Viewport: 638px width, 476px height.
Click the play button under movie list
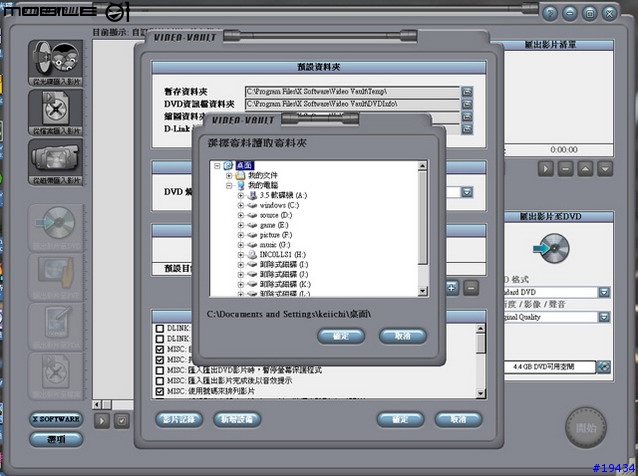(546, 168)
